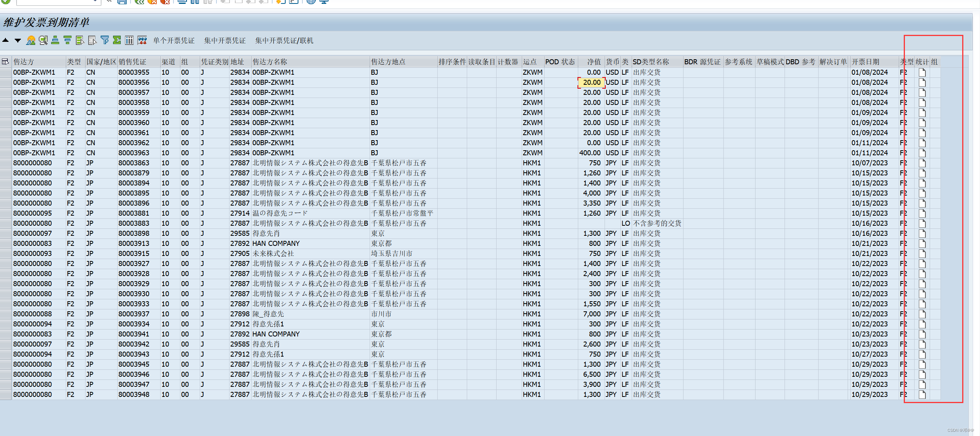Click the highlighted 20.00 net value cell
This screenshot has width=980, height=436.
pos(591,82)
